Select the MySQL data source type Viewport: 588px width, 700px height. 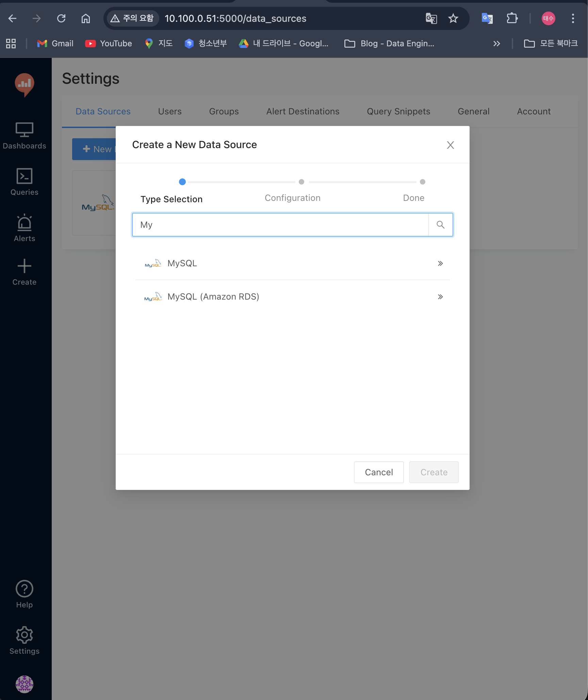click(x=293, y=263)
